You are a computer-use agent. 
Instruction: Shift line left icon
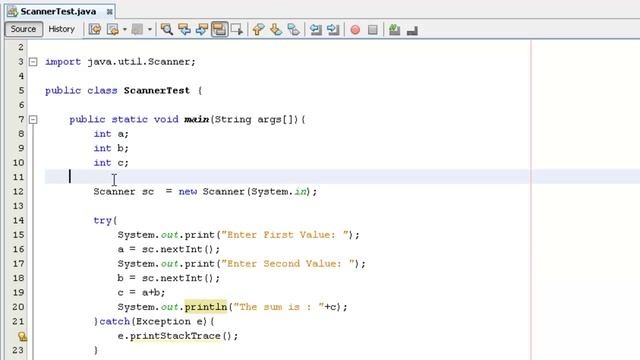point(316,29)
